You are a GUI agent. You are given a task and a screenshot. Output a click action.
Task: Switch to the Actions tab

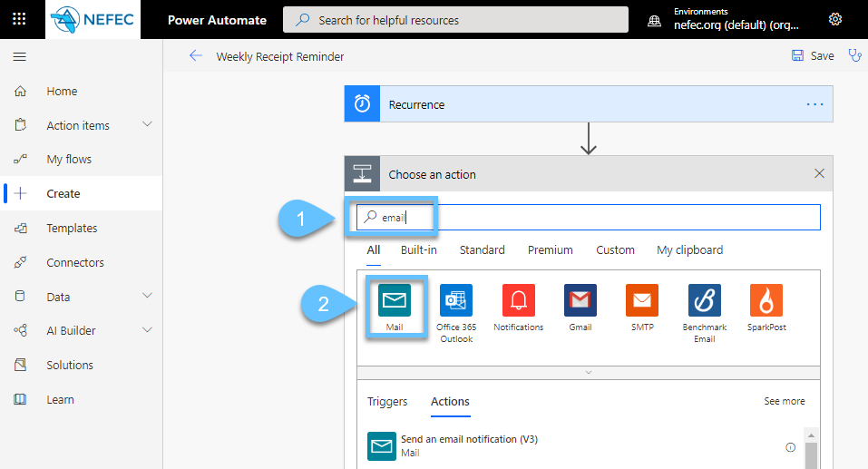[x=450, y=402]
